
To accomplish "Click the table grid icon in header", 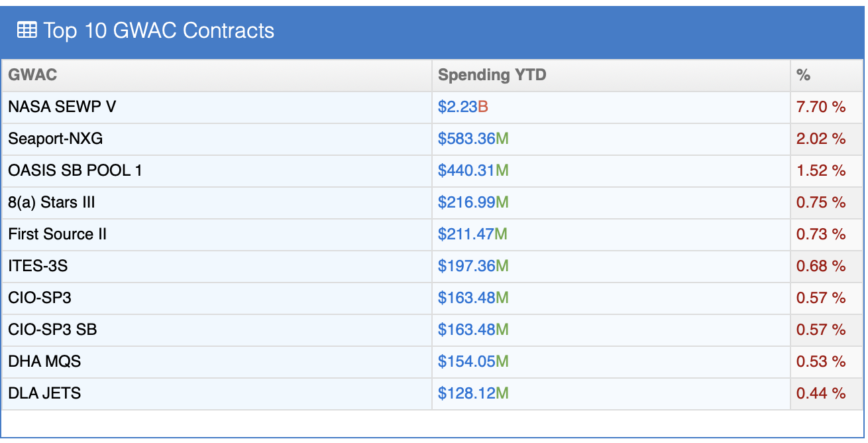I will point(27,31).
